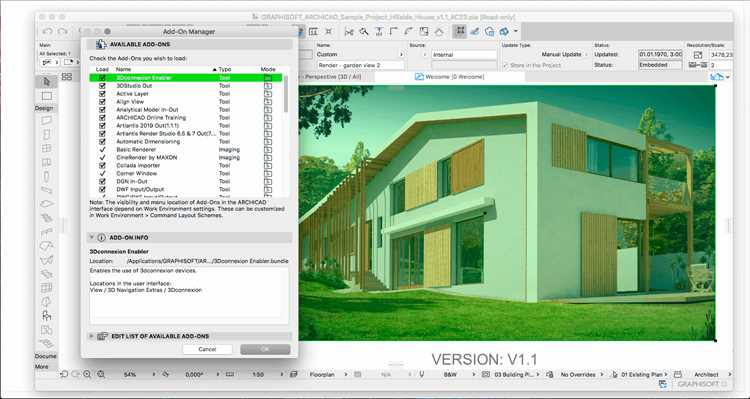Click the Redo arrow in main toolbar
The image size is (750, 399).
coord(63,32)
